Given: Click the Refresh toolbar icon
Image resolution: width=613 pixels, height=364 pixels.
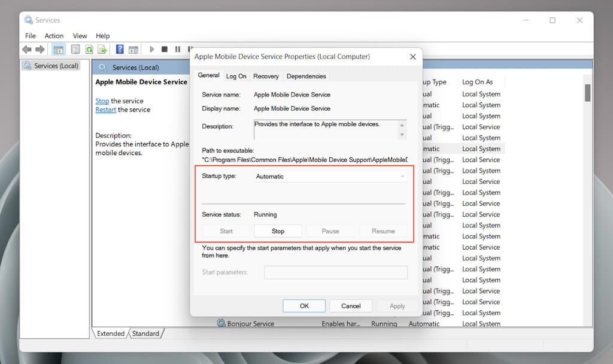Looking at the screenshot, I should (x=90, y=49).
